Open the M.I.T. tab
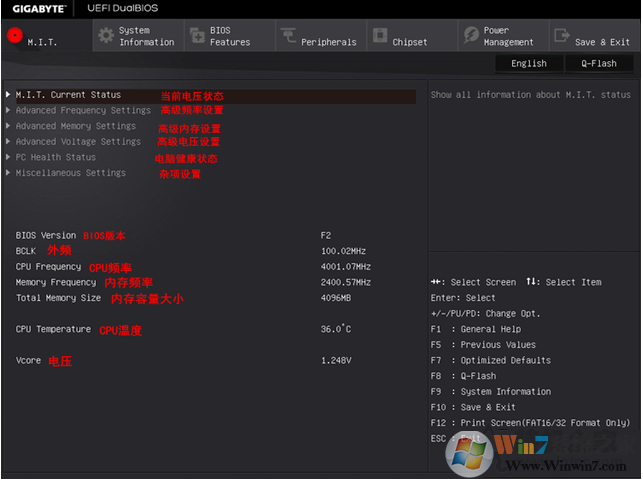This screenshot has width=643, height=480. coord(47,36)
